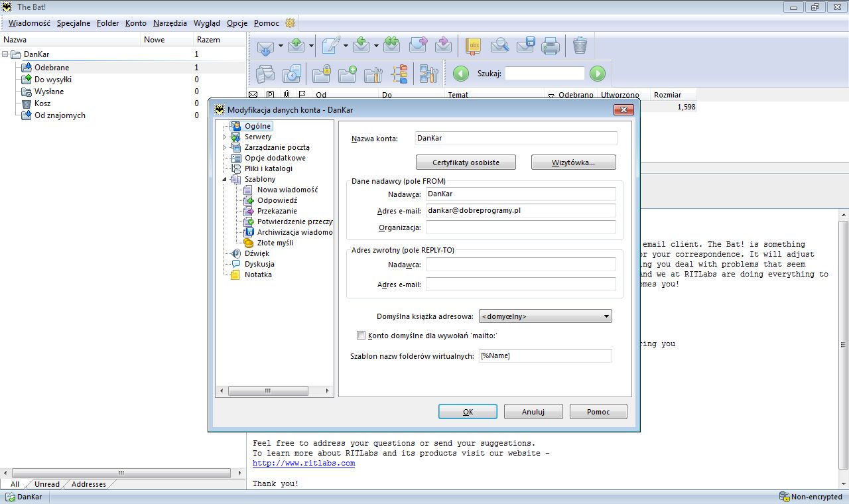
Task: Click the send queued mail toolbar icon
Action: 296,46
